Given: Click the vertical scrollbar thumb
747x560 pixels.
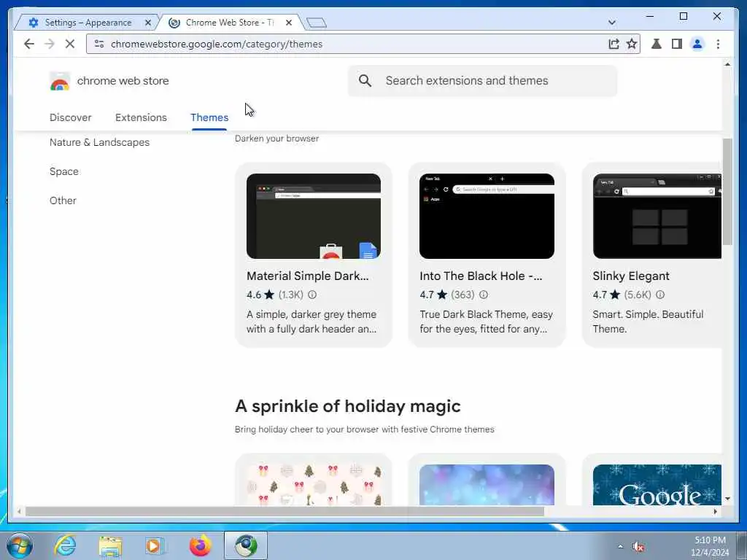Looking at the screenshot, I should (727, 192).
